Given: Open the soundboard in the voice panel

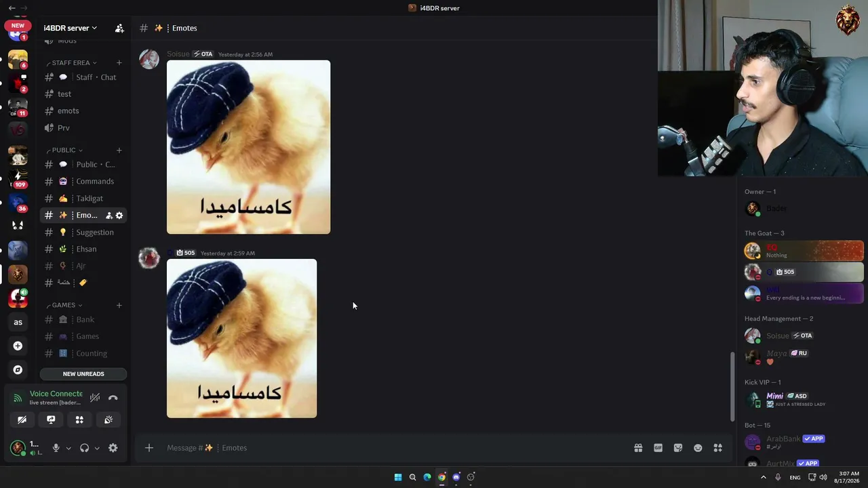Looking at the screenshot, I should [x=108, y=420].
